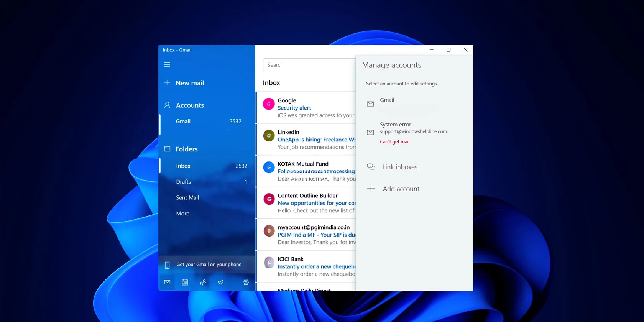Click the Add account plus icon
The height and width of the screenshot is (322, 644).
coord(371,189)
